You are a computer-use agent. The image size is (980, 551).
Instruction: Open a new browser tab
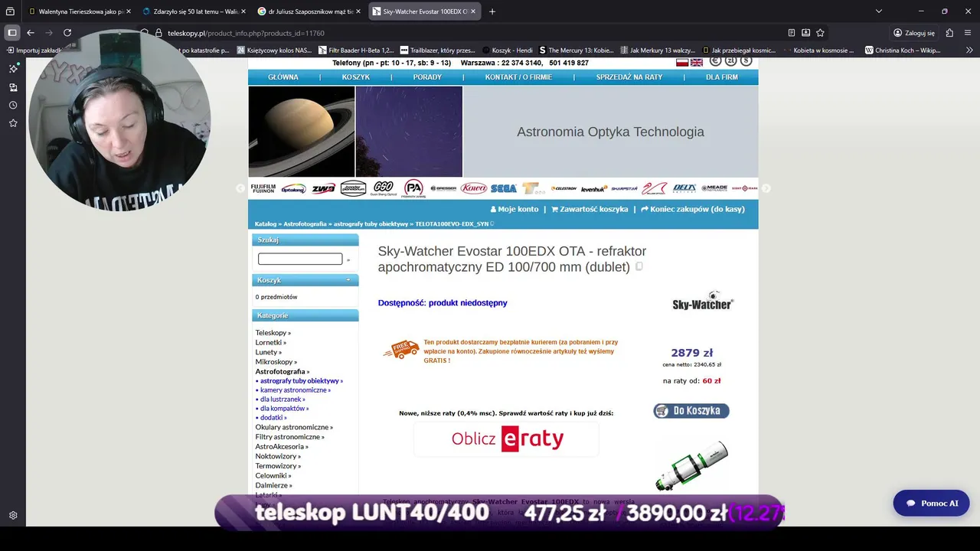point(492,11)
